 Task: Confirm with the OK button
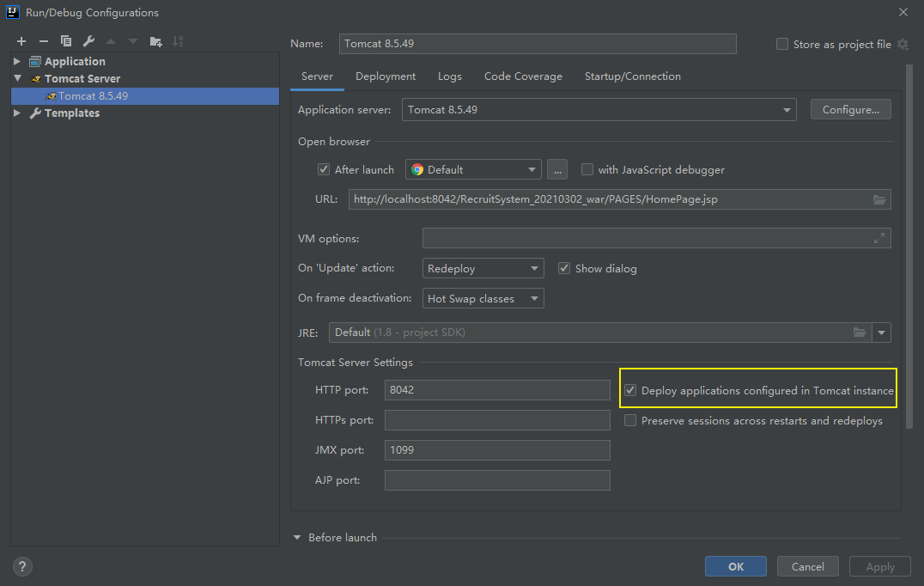735,566
